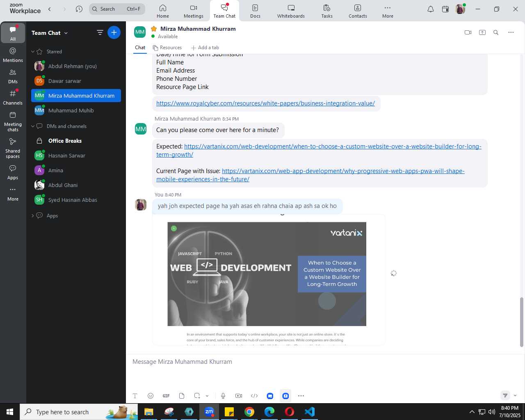The image size is (525, 420).
Task: Open your profile avatar menu
Action: 460,9
